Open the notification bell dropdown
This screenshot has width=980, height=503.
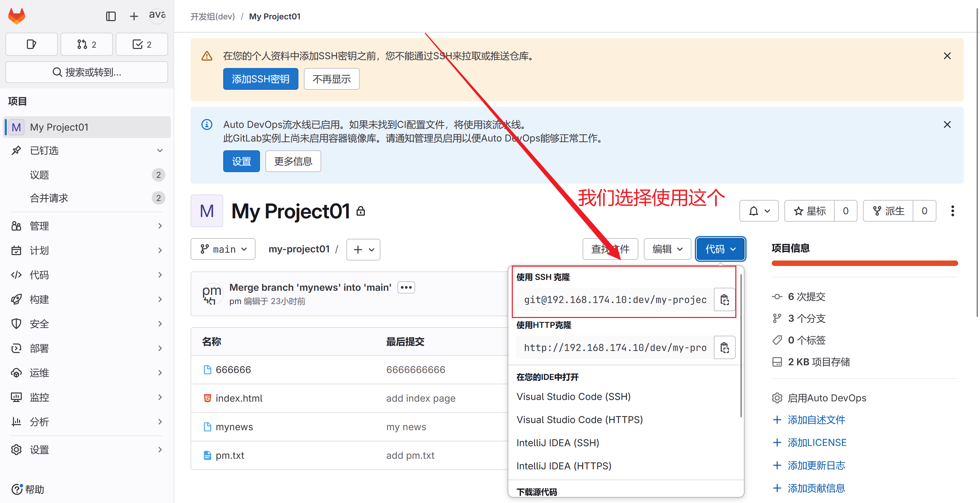[759, 211]
